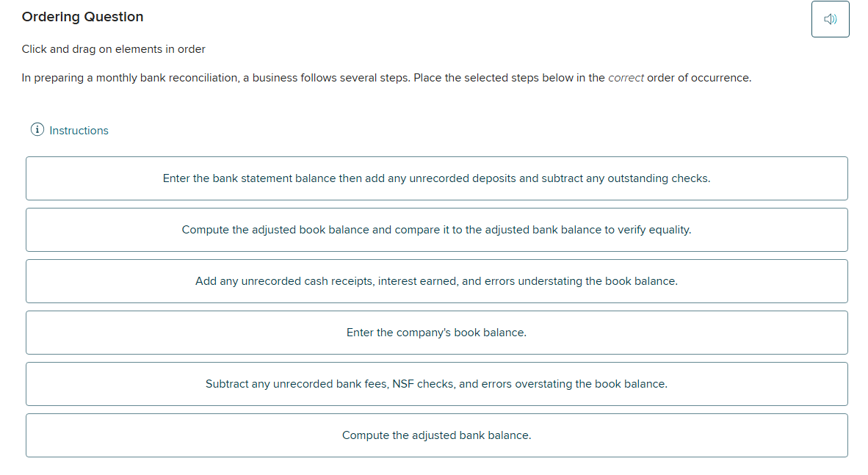Screen dimensions: 868x475
Task: Select the 'Enter the company's book balance' step
Action: [x=436, y=332]
